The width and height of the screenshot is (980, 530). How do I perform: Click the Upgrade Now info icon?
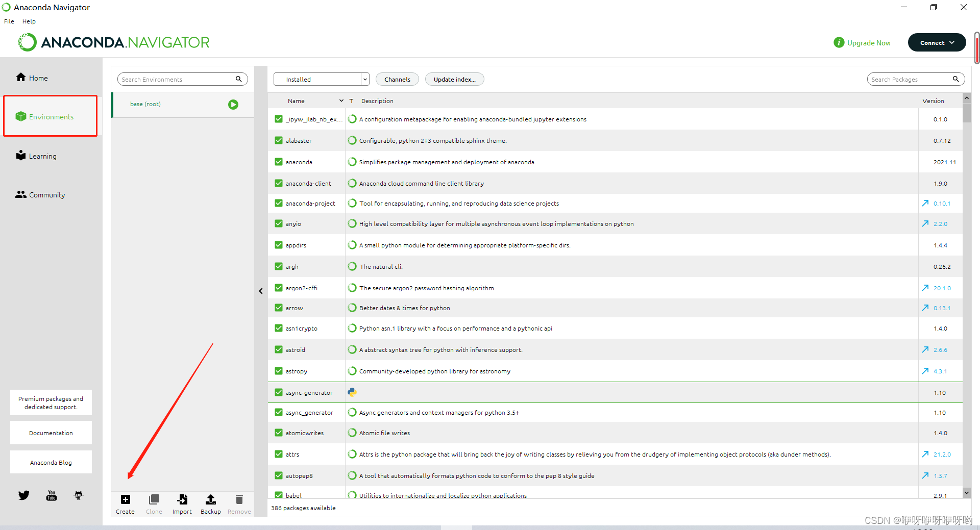(839, 42)
